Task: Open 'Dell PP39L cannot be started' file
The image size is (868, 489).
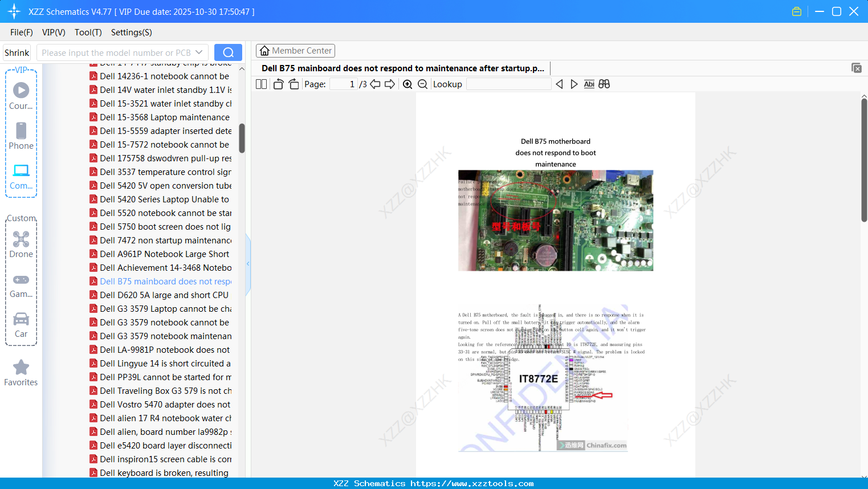Action: (161, 377)
